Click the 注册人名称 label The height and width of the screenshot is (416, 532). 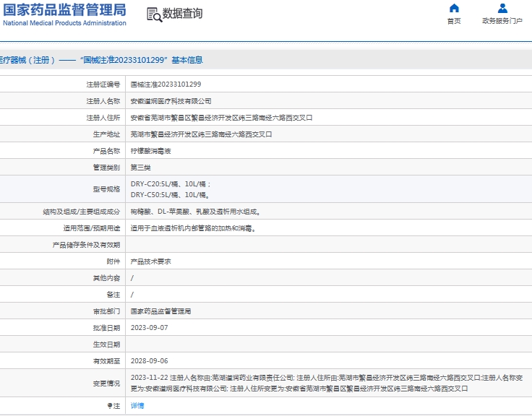103,101
